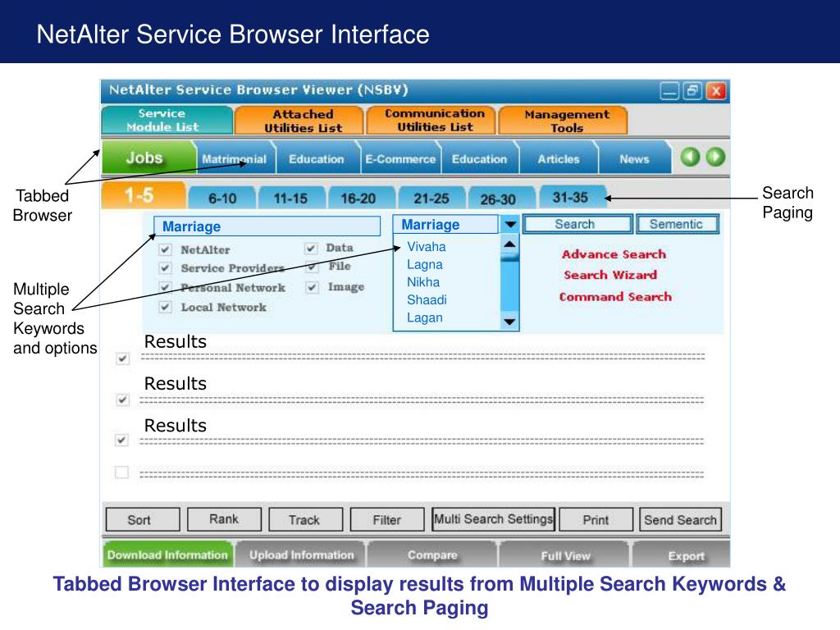This screenshot has height=630, width=840.
Task: Toggle the Data checkbox
Action: (310, 248)
